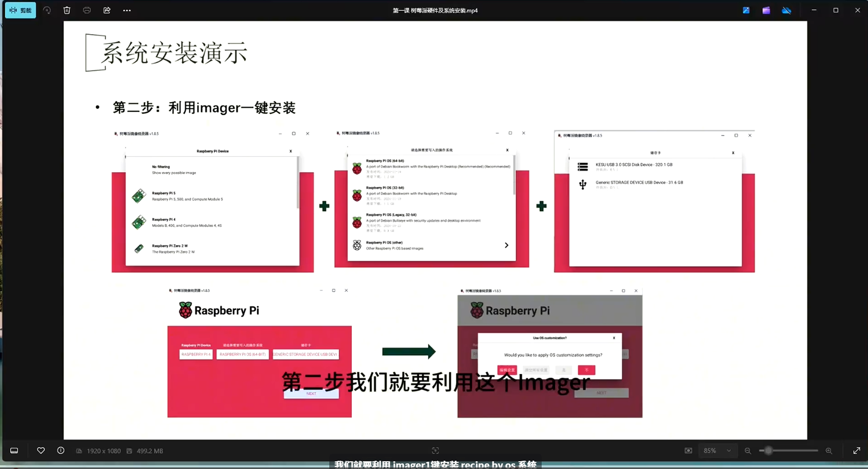Open the purple Clipchamp icon in title bar
Image resolution: width=868 pixels, height=469 pixels.
(x=766, y=10)
